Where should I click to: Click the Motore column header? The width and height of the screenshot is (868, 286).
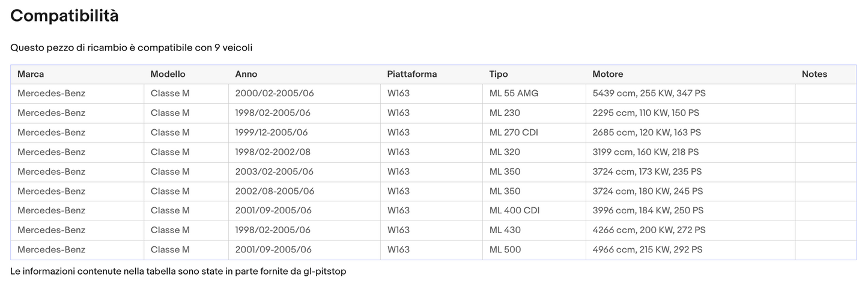pyautogui.click(x=608, y=75)
